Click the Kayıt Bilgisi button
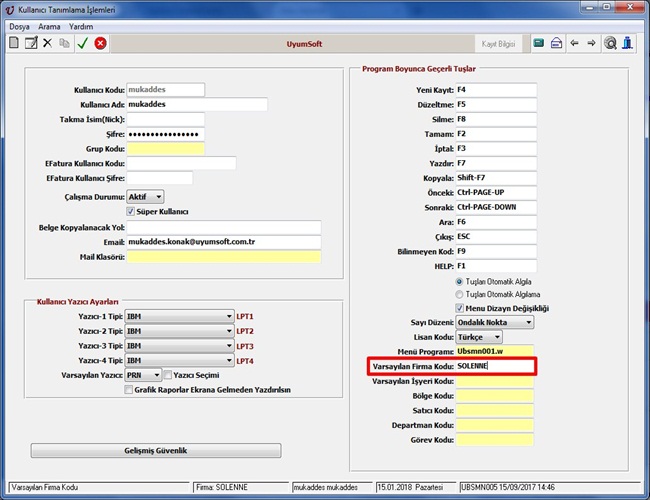The image size is (650, 500). tap(498, 44)
